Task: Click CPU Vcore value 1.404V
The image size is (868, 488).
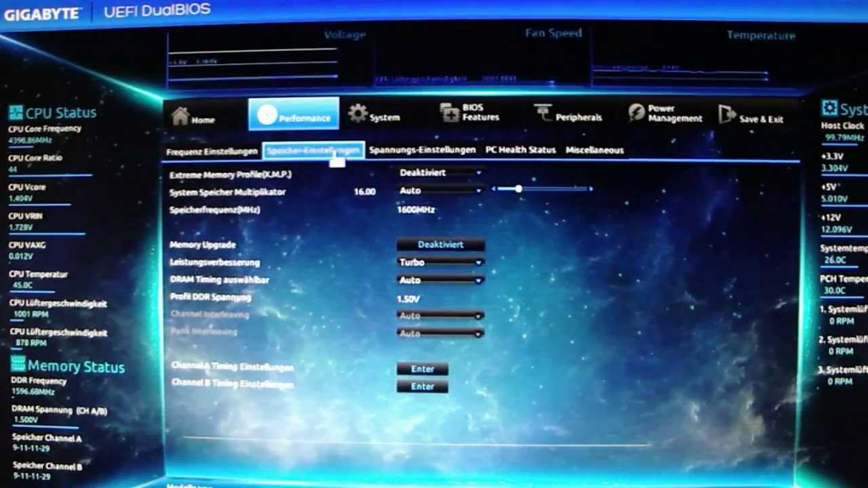Action: (x=20, y=199)
